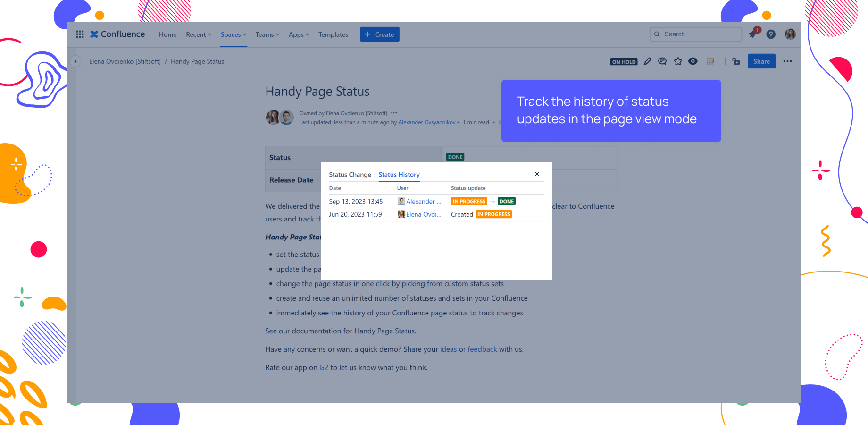Click the edit page pencil icon
The width and height of the screenshot is (868, 425).
tap(648, 61)
